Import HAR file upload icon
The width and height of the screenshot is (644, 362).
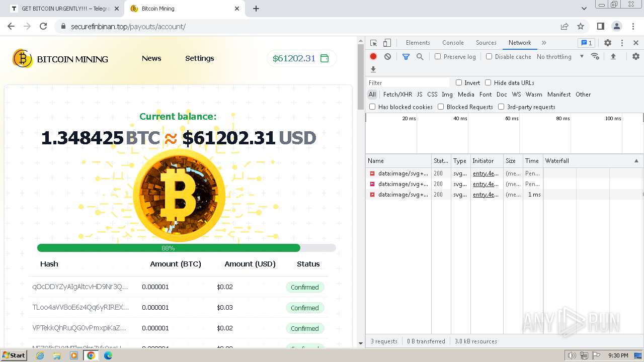click(613, 57)
